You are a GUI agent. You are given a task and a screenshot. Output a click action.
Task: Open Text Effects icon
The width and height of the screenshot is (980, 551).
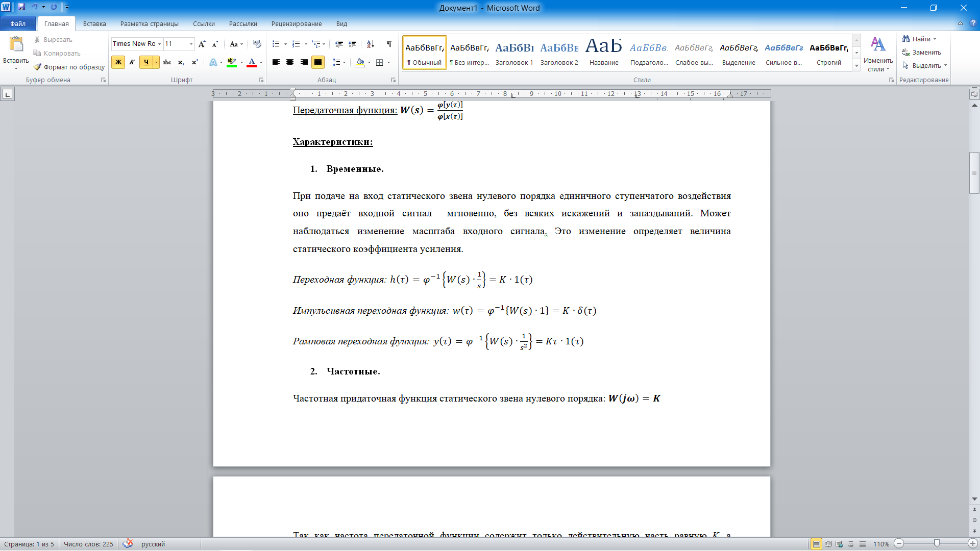coord(213,62)
